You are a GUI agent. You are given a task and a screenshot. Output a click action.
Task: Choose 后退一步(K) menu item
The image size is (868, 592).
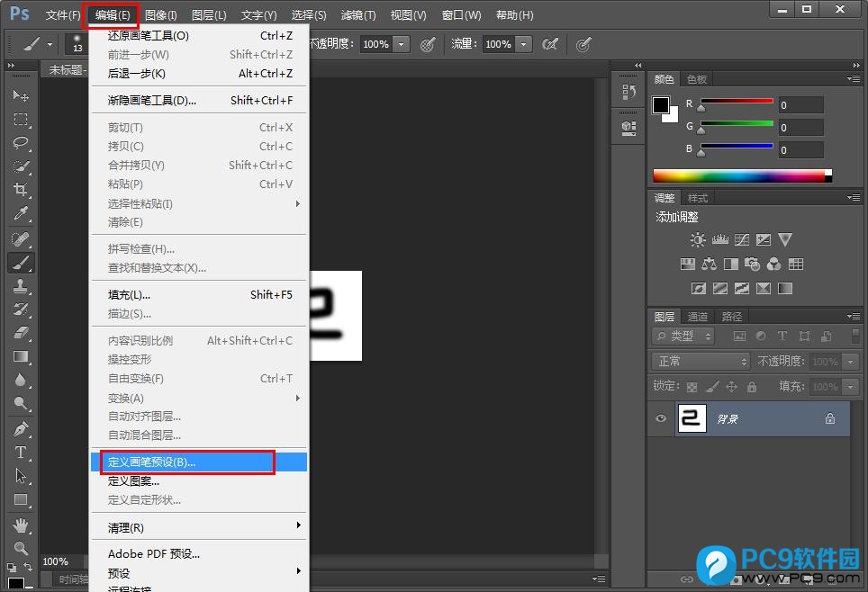pyautogui.click(x=199, y=73)
